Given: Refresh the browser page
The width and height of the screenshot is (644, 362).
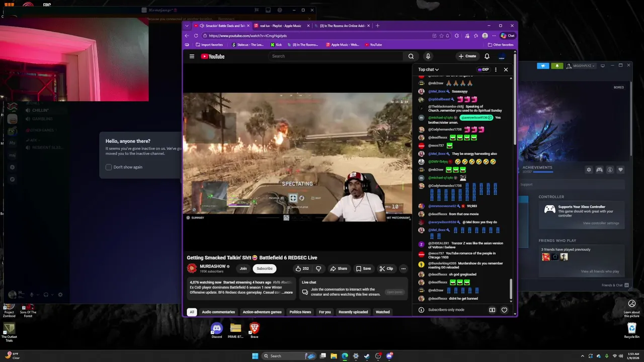Looking at the screenshot, I should click(x=195, y=36).
